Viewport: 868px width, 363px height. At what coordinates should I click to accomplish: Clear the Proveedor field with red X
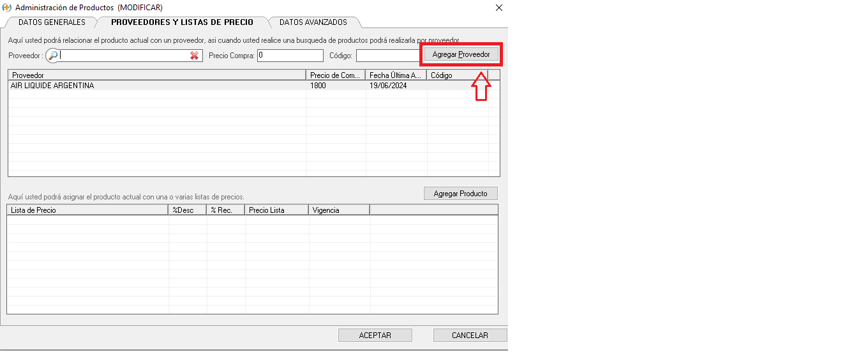(x=194, y=56)
